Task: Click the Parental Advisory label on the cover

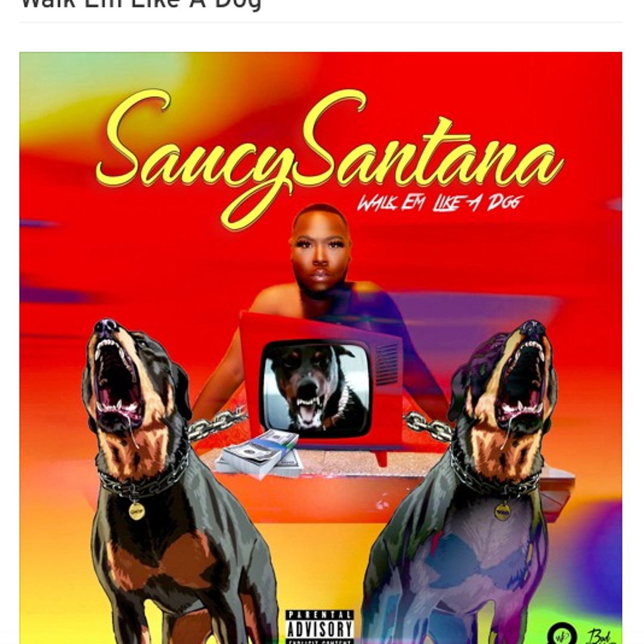Action: [320, 627]
